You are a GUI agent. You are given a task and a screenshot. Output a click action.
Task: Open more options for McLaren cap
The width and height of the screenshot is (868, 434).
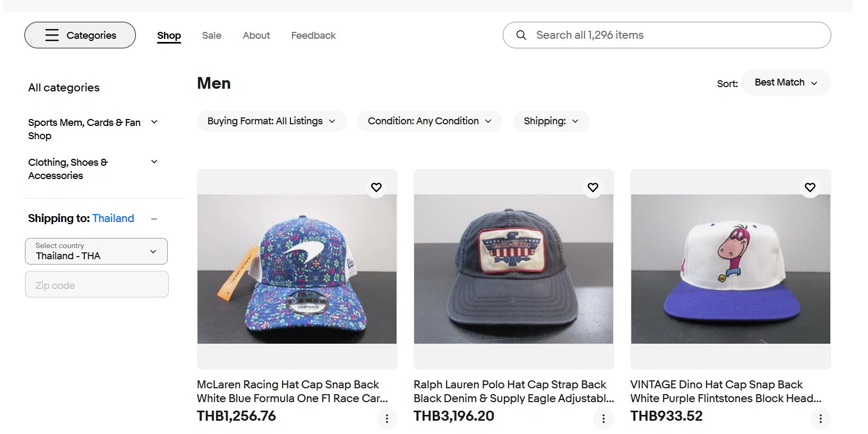point(387,419)
